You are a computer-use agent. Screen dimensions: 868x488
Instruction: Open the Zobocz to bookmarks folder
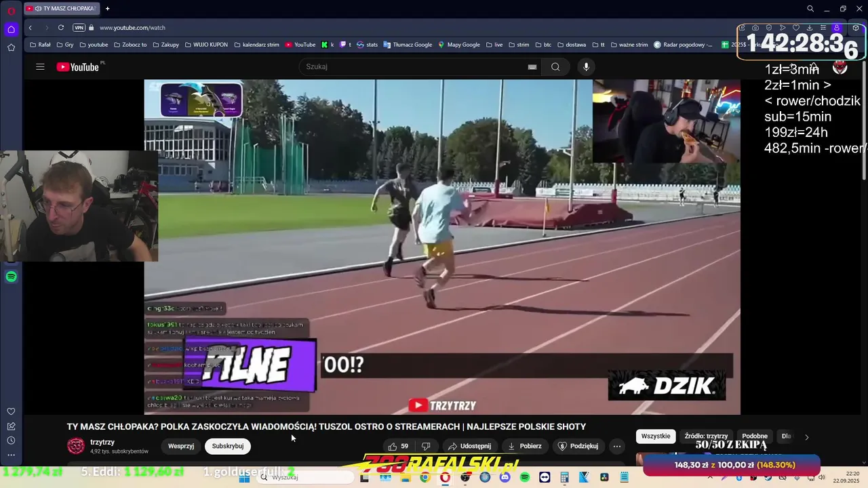[x=130, y=45]
